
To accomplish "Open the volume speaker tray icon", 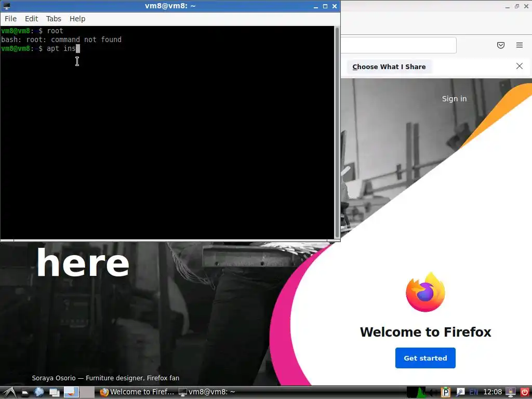I will [x=433, y=393].
